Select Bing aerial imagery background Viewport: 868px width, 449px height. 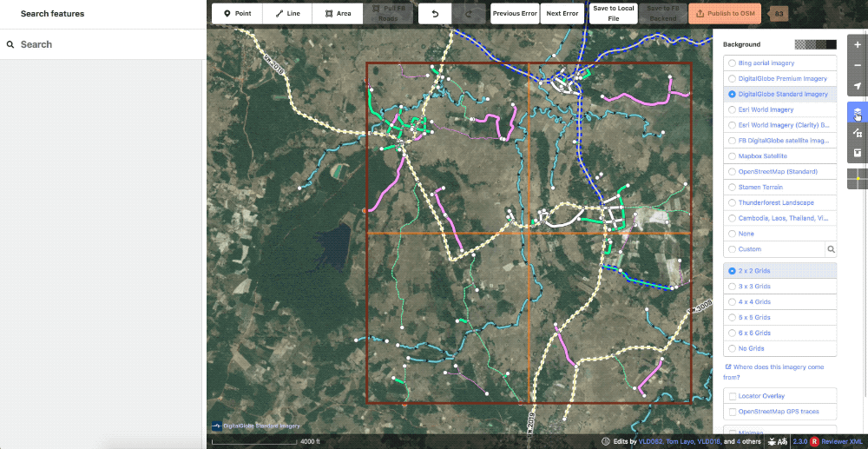coord(780,63)
